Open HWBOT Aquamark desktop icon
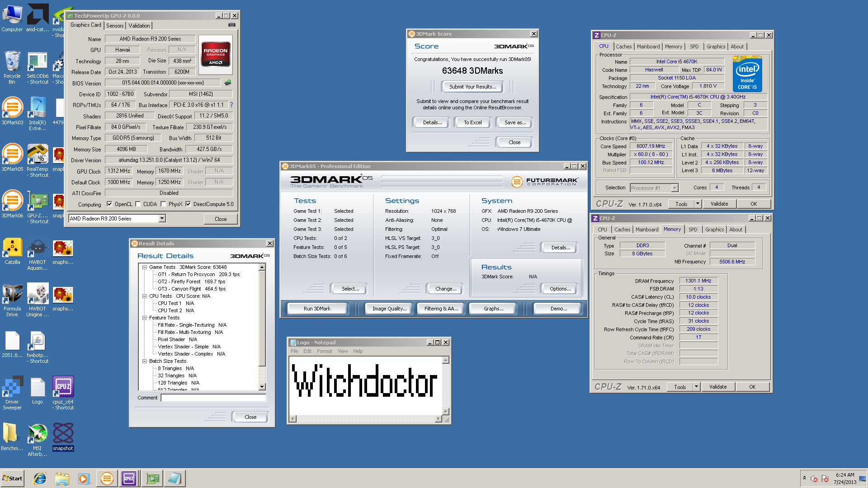This screenshot has width=868, height=488. pyautogui.click(x=38, y=254)
